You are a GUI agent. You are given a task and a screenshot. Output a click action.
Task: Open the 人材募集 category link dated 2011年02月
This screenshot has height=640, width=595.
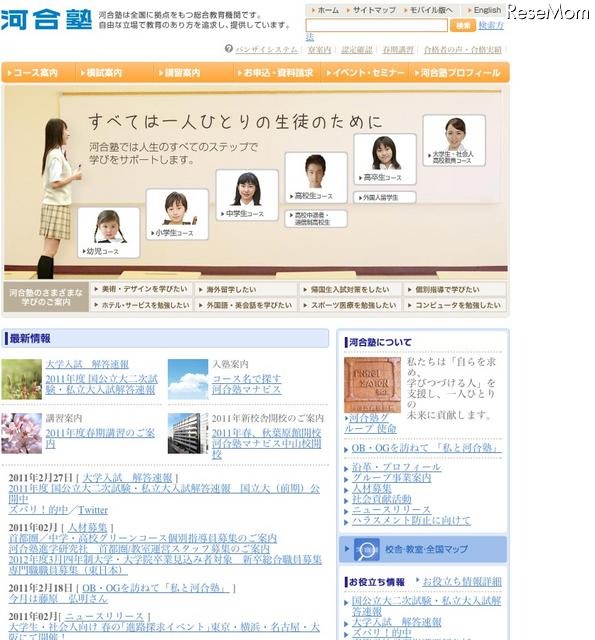click(87, 527)
